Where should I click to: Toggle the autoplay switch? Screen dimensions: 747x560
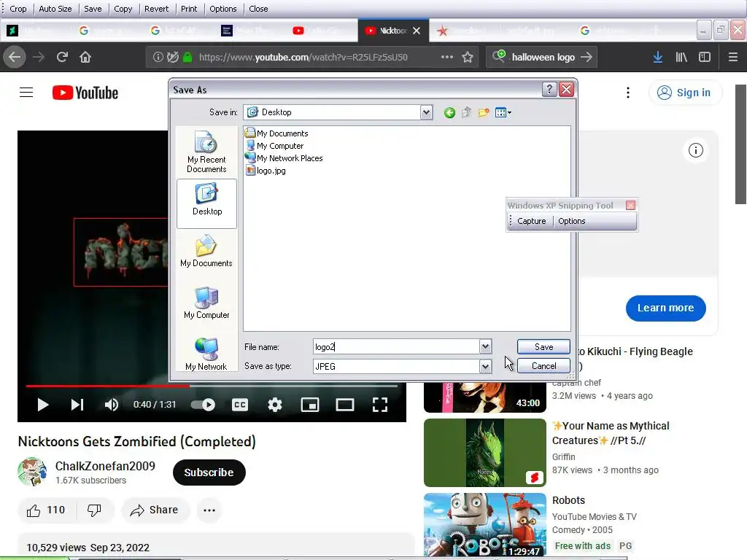tap(204, 405)
